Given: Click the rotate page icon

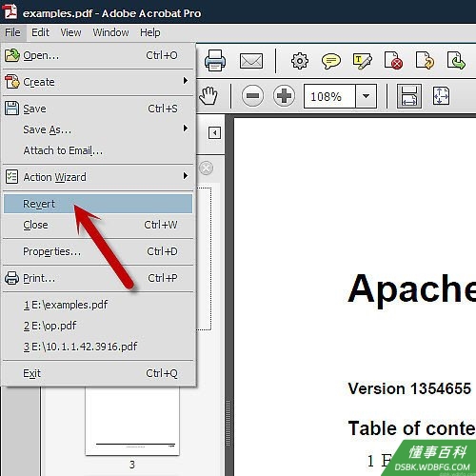Looking at the screenshot, I should (425, 60).
